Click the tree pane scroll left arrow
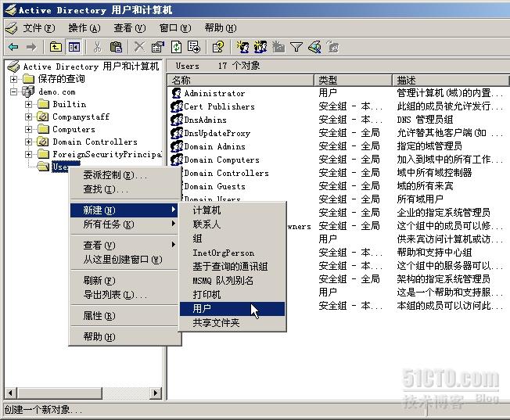The height and width of the screenshot is (420, 510). [10, 393]
